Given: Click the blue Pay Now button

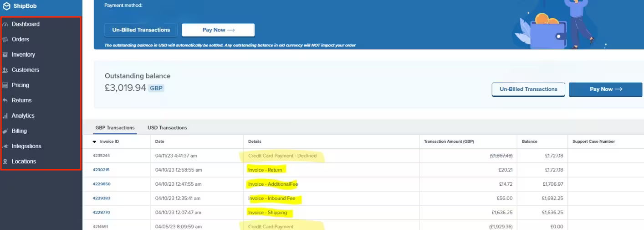Looking at the screenshot, I should [606, 89].
